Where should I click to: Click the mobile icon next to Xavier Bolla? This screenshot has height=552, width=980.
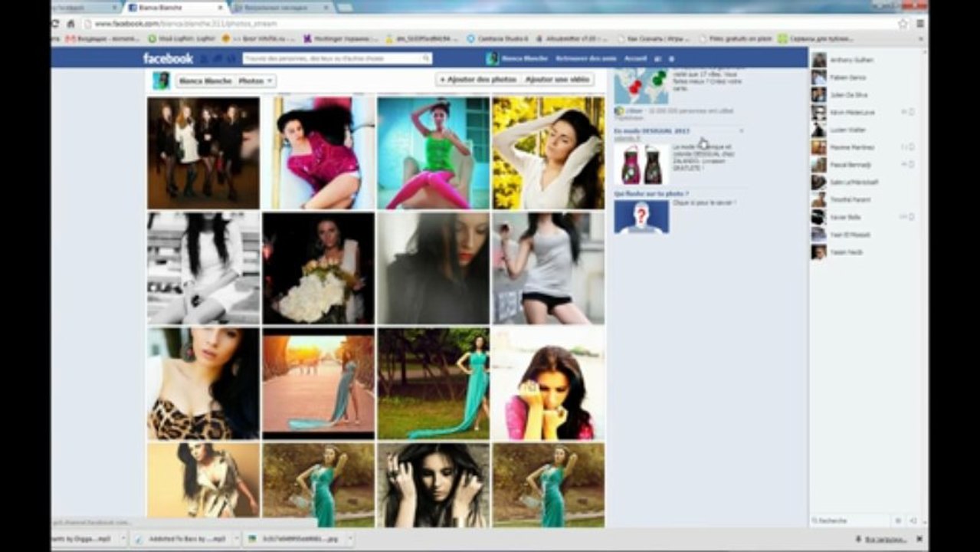click(x=911, y=217)
